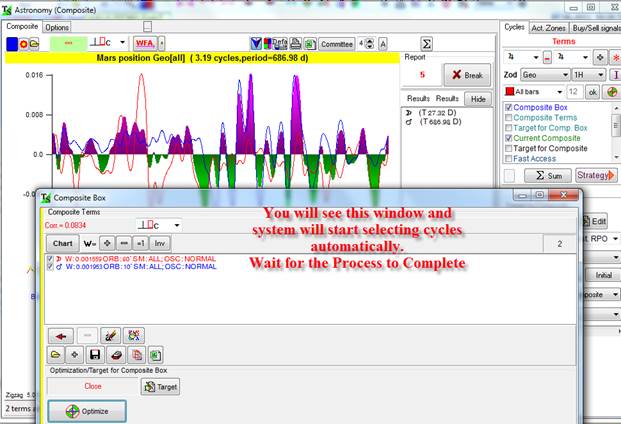621x424 pixels.
Task: Click the Sigma summation icon
Action: pyautogui.click(x=426, y=44)
